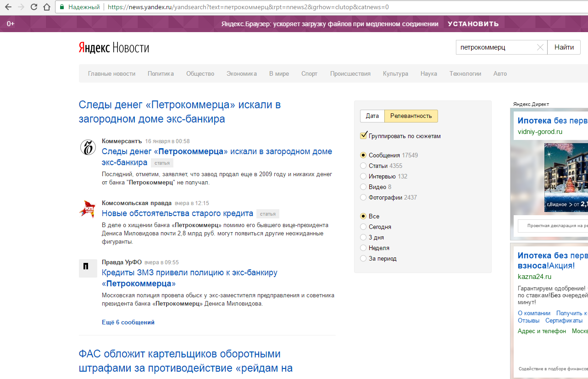Viewport: 588px width, 379px height.
Task: Click the browser back arrow
Action: tap(8, 7)
